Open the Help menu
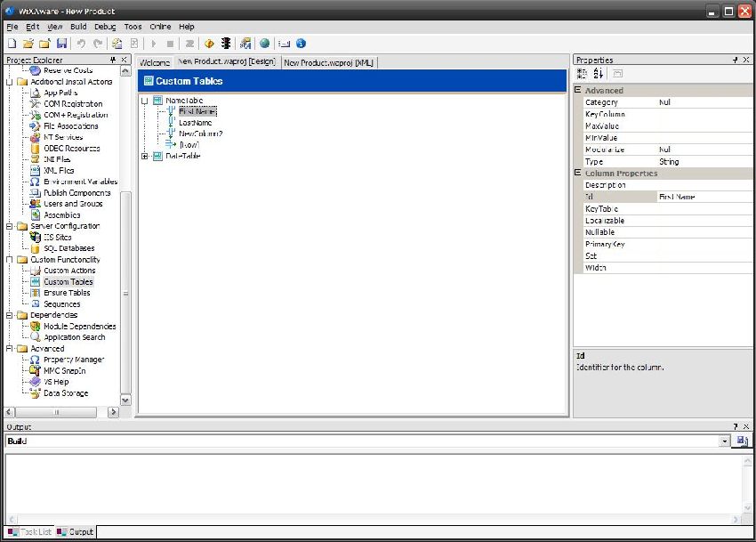 click(x=187, y=27)
